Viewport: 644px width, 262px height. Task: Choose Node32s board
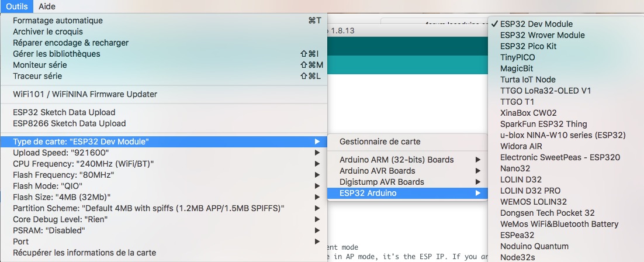[x=566, y=257]
